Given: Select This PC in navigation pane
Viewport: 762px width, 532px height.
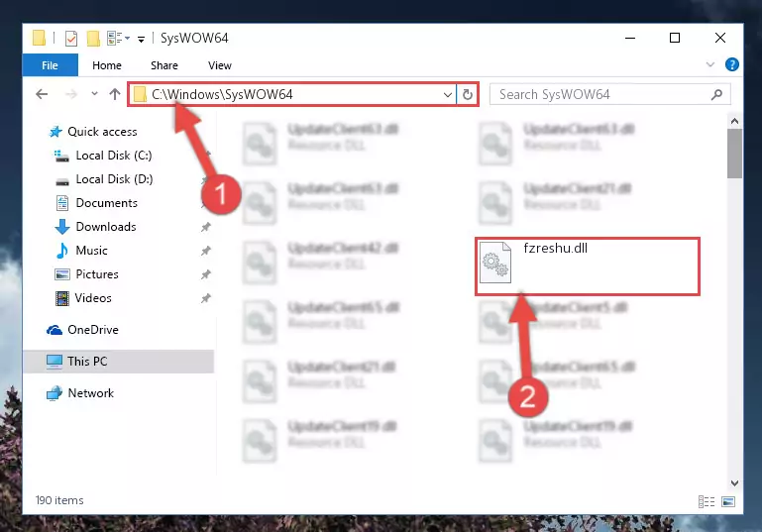Looking at the screenshot, I should (x=118, y=362).
